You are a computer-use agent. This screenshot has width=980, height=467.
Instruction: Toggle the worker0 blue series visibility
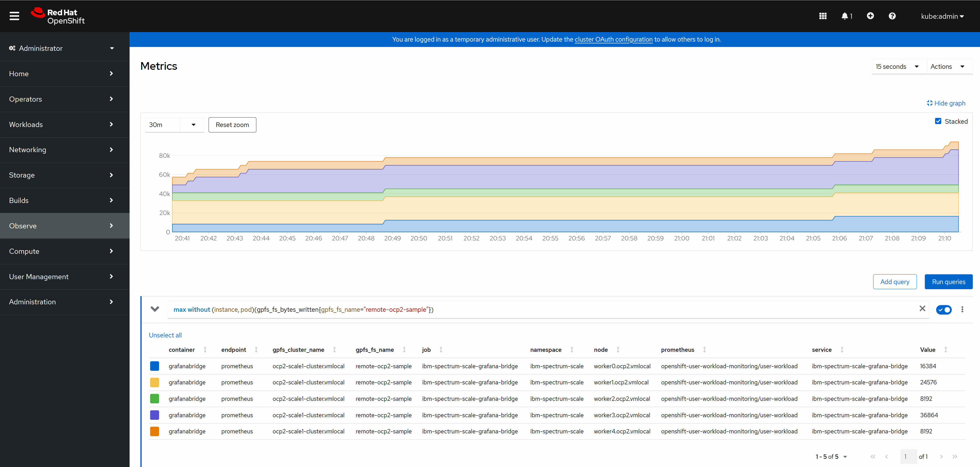[x=154, y=366]
